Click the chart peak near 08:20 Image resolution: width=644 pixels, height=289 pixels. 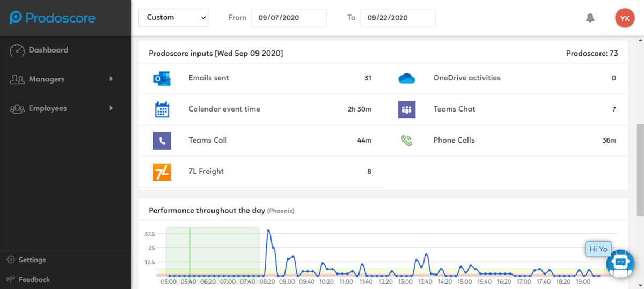(x=268, y=231)
